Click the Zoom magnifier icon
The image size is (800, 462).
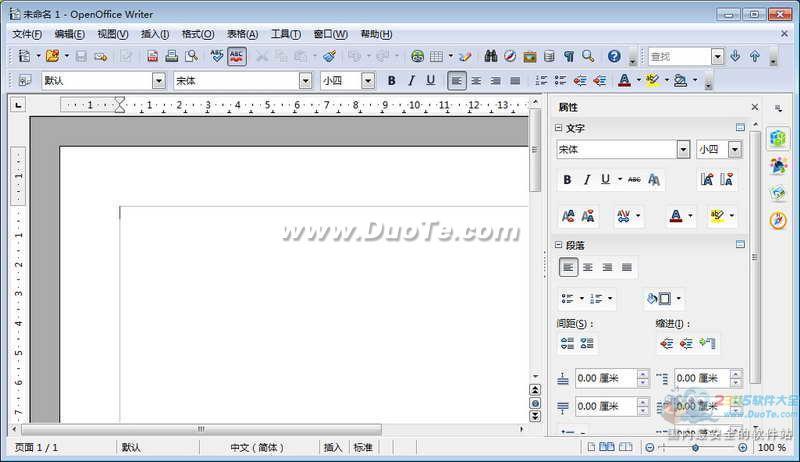(588, 56)
